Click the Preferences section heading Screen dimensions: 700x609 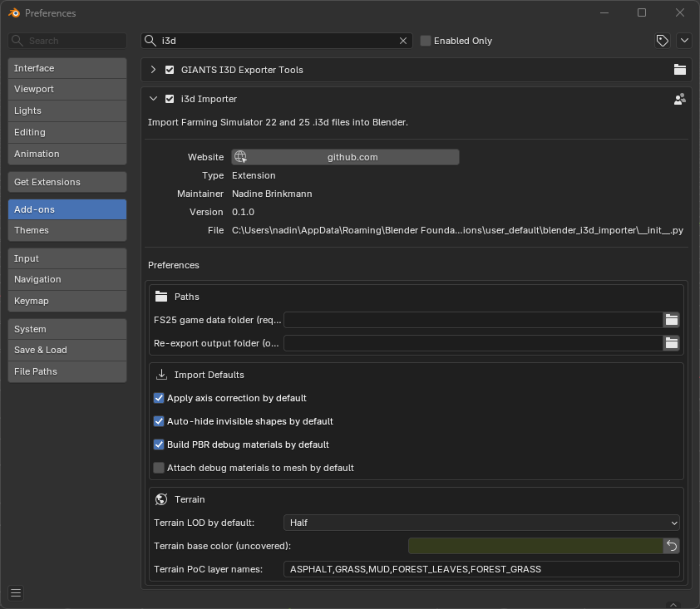[x=173, y=265]
